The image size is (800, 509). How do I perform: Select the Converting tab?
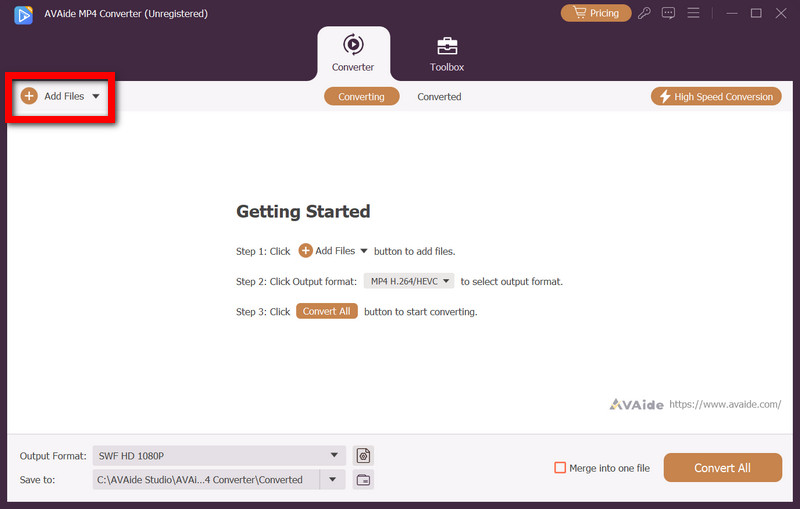click(x=361, y=97)
